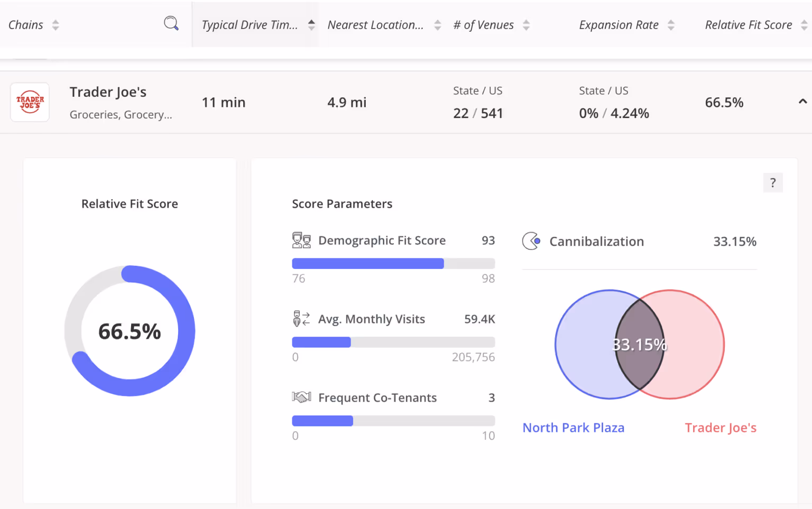Click the Frequent Co-Tenants progress bar
Screen dimensions: 812x509
click(x=393, y=421)
